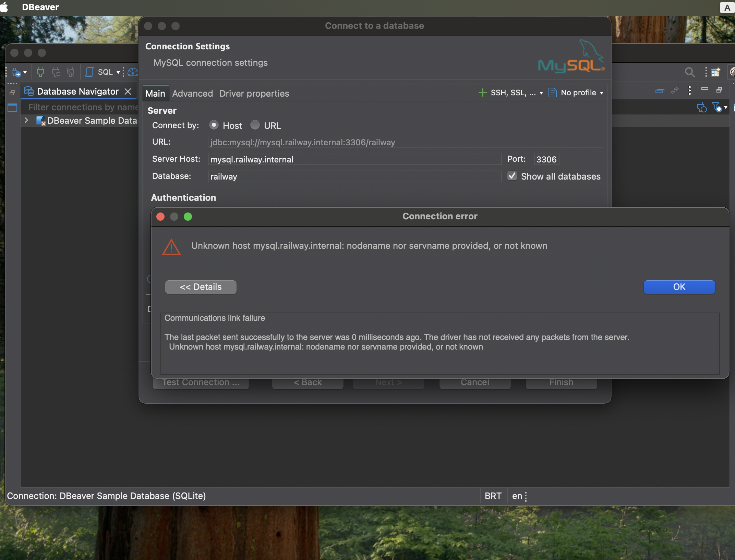Open the dashboard gauge icon
The width and height of the screenshot is (735, 560).
point(133,72)
